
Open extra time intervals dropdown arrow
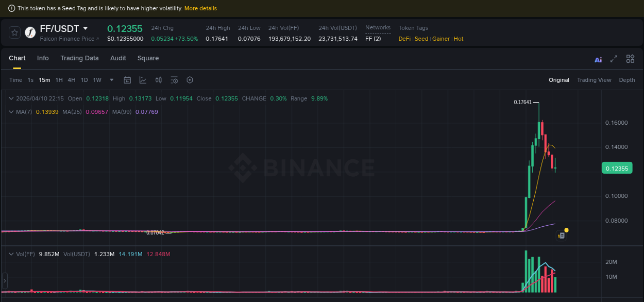pyautogui.click(x=111, y=80)
